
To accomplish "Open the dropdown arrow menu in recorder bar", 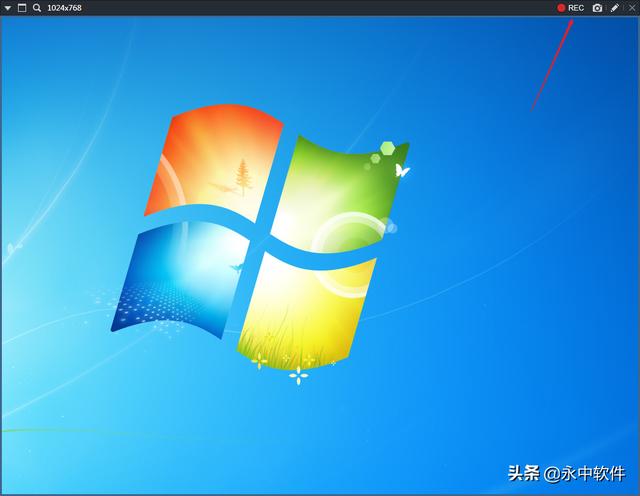I will pos(7,8).
